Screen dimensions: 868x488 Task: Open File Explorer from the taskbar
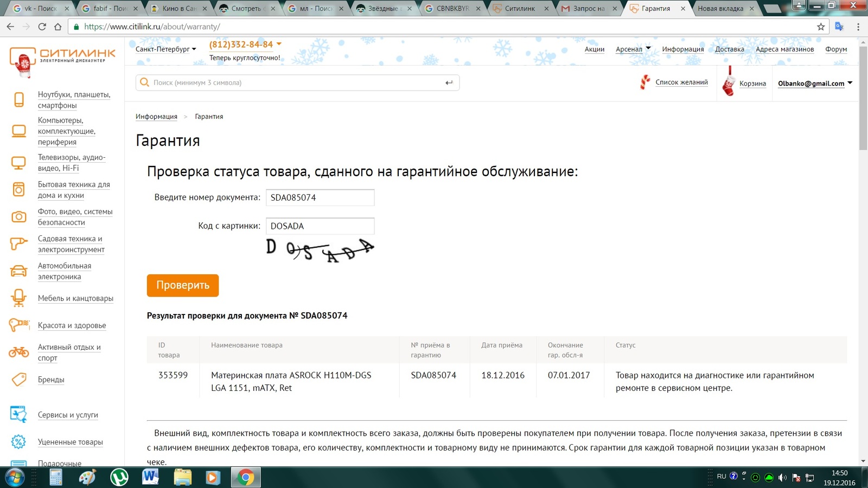coord(183,477)
